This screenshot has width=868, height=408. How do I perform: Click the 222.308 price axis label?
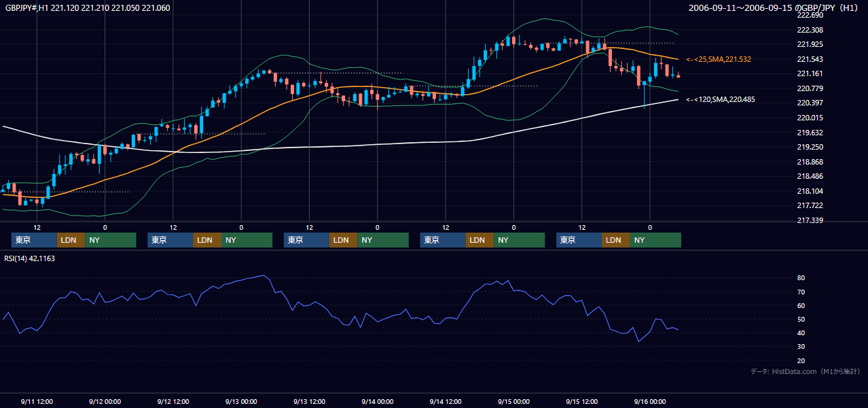point(810,30)
